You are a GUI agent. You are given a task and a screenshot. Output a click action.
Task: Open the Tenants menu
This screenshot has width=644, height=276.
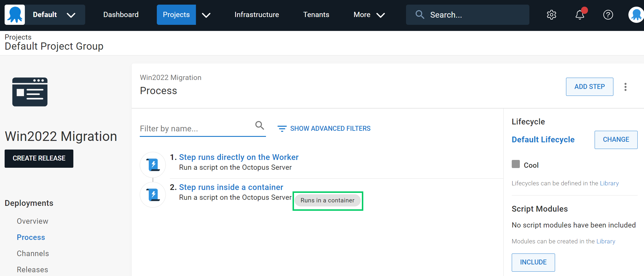316,15
